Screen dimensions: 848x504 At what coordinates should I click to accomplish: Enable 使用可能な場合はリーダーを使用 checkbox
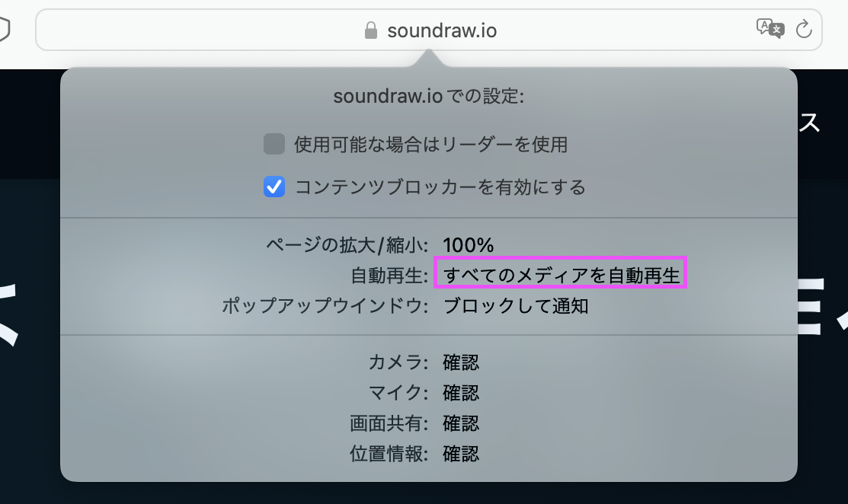274,144
